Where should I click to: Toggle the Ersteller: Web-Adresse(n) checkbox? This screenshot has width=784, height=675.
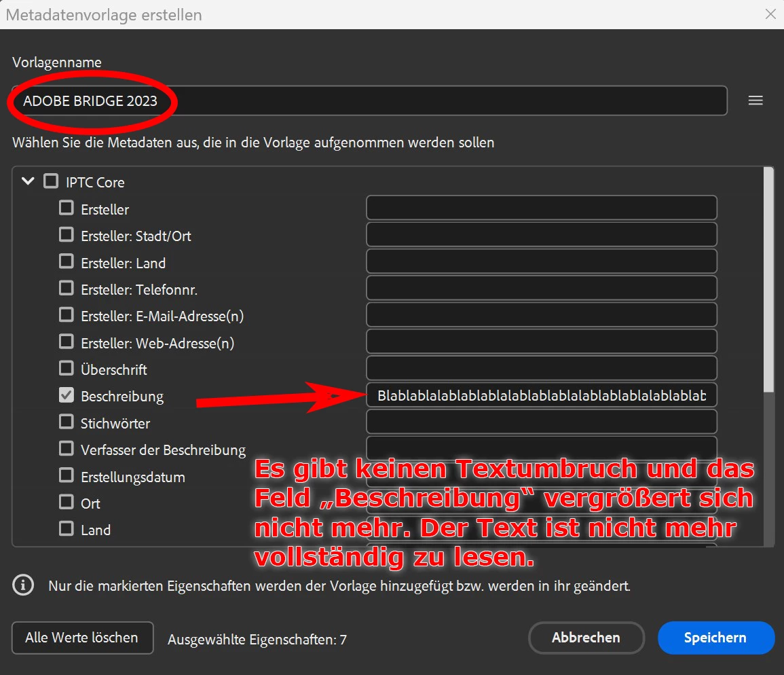(x=66, y=342)
